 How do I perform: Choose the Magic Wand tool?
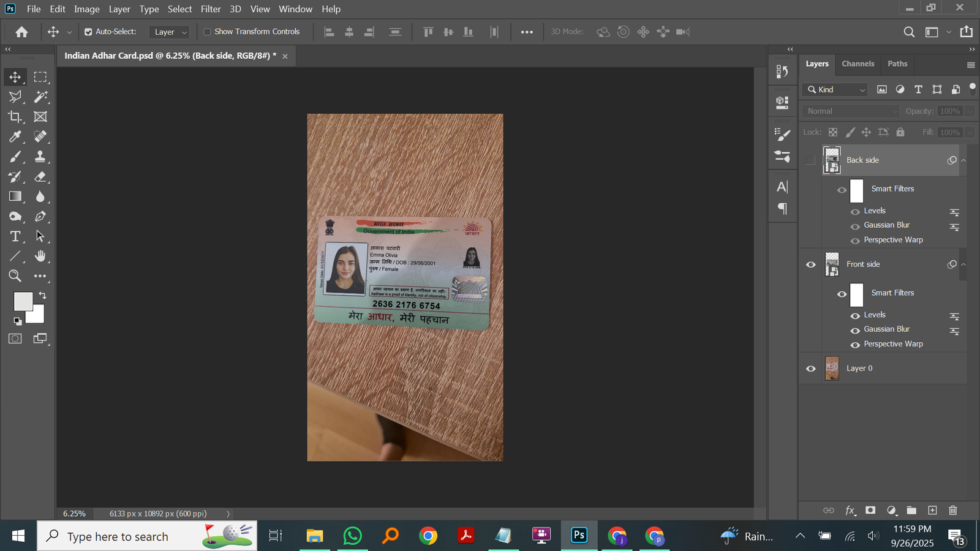click(40, 97)
